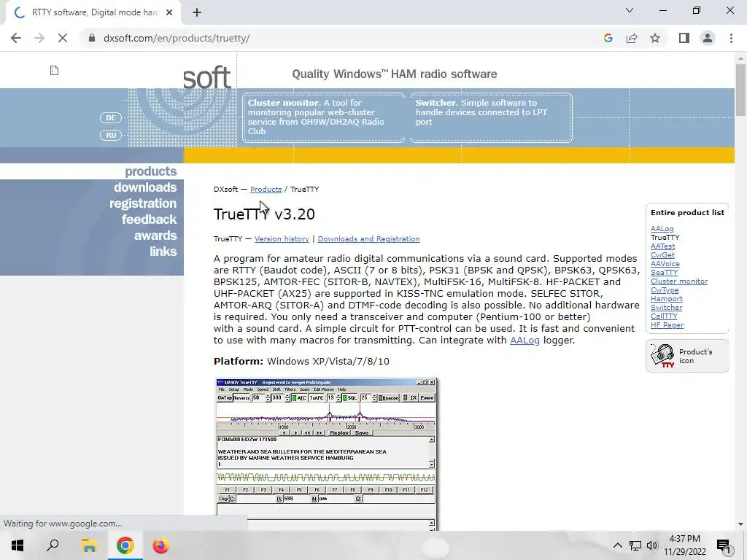Open CwType in product list

(665, 290)
